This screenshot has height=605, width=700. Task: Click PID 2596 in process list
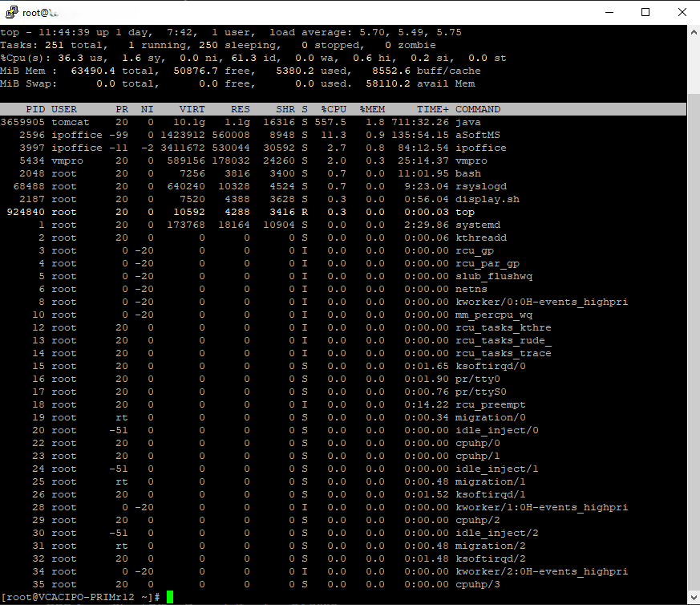point(32,135)
